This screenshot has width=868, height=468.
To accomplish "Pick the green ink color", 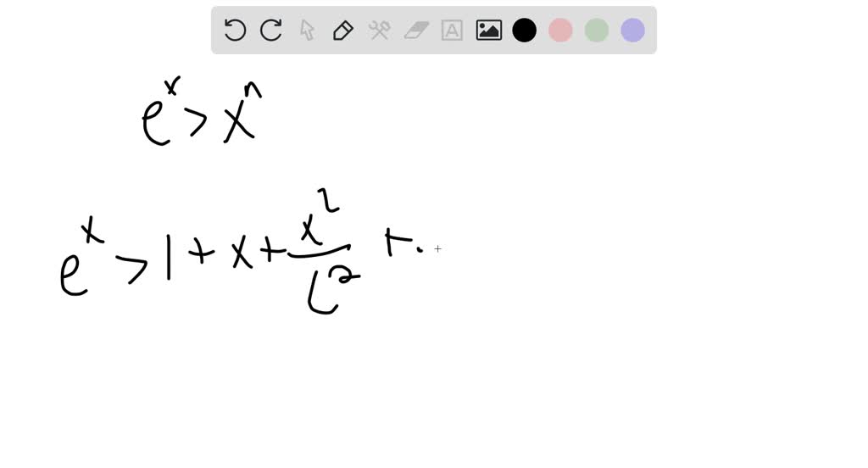I will [x=597, y=30].
